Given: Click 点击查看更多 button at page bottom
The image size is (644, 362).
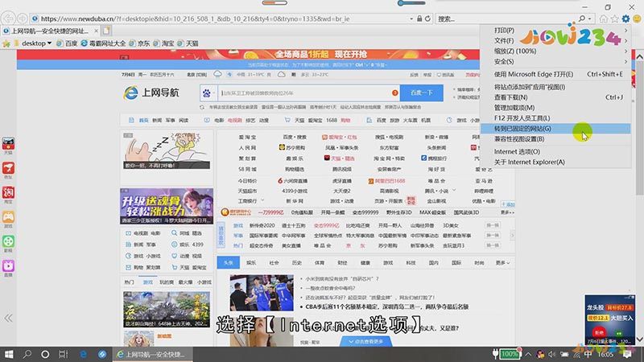Looking at the screenshot, I should tap(365, 341).
